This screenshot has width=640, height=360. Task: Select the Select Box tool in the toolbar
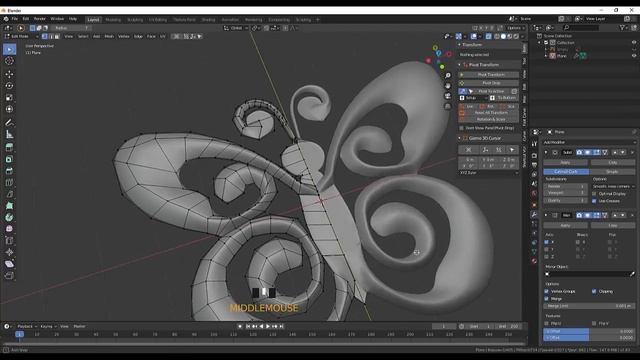pyautogui.click(x=9, y=49)
